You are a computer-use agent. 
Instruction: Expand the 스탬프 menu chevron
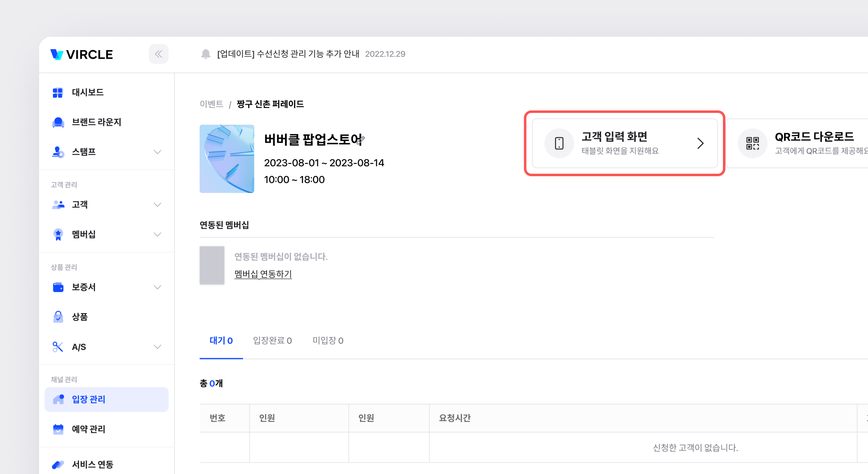(157, 152)
